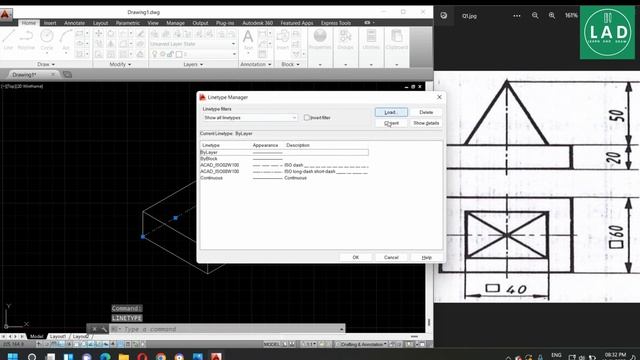Switch to the Parametric ribbon tab

127,23
